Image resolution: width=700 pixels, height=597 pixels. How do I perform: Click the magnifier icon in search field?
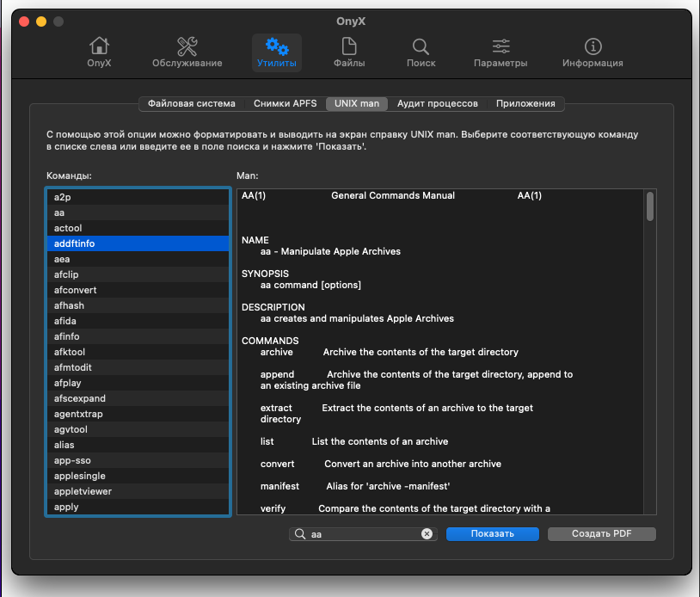coord(300,534)
